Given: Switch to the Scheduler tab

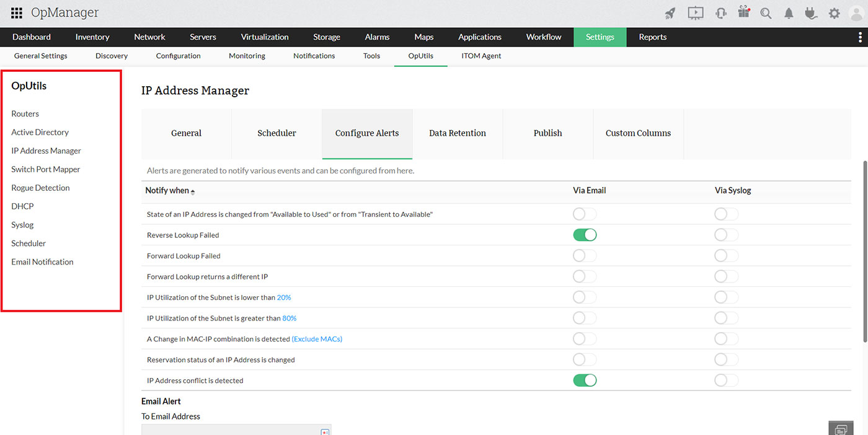Looking at the screenshot, I should [x=277, y=134].
